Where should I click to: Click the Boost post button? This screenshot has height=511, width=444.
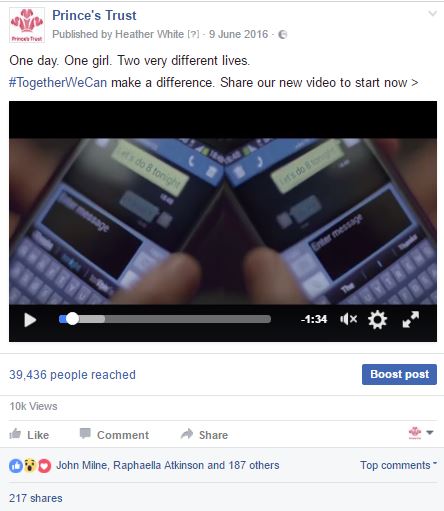399,374
